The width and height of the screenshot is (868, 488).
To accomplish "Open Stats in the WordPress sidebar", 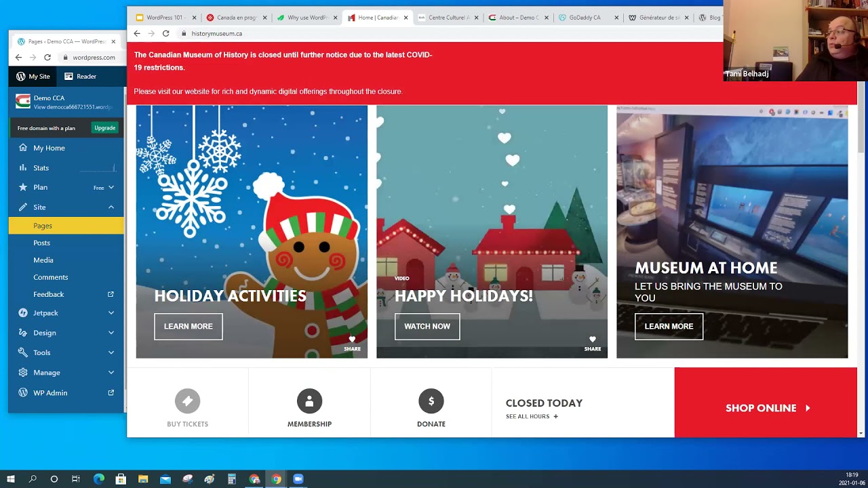I will point(41,167).
